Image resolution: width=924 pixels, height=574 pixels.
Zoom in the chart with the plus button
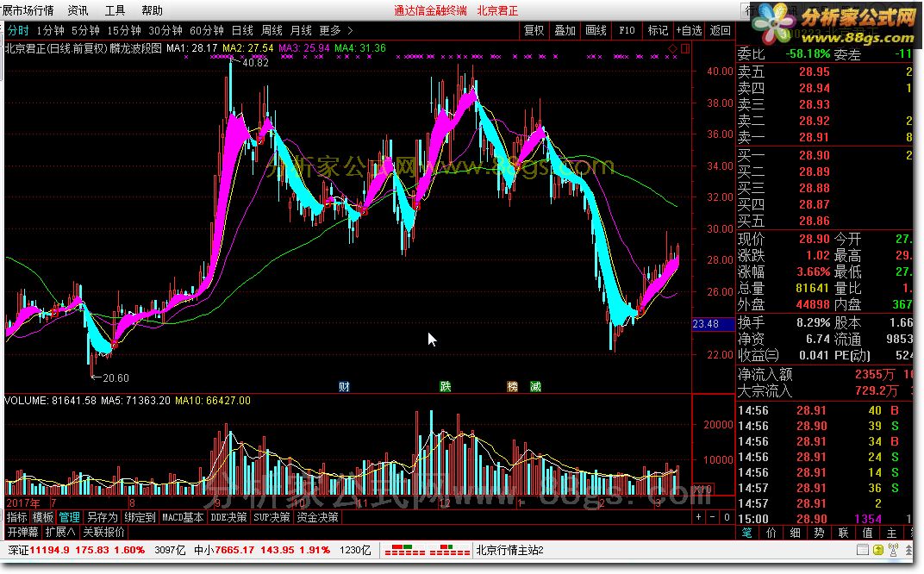tap(699, 517)
